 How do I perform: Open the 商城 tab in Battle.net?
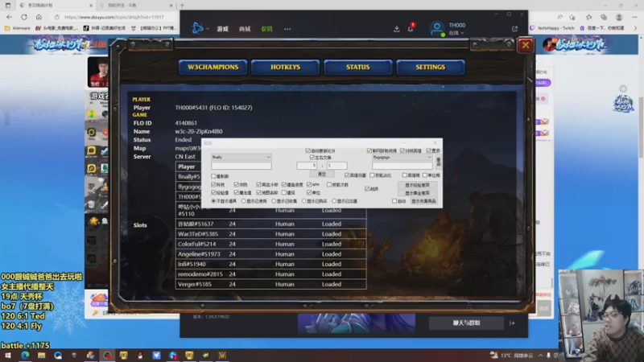pos(245,29)
